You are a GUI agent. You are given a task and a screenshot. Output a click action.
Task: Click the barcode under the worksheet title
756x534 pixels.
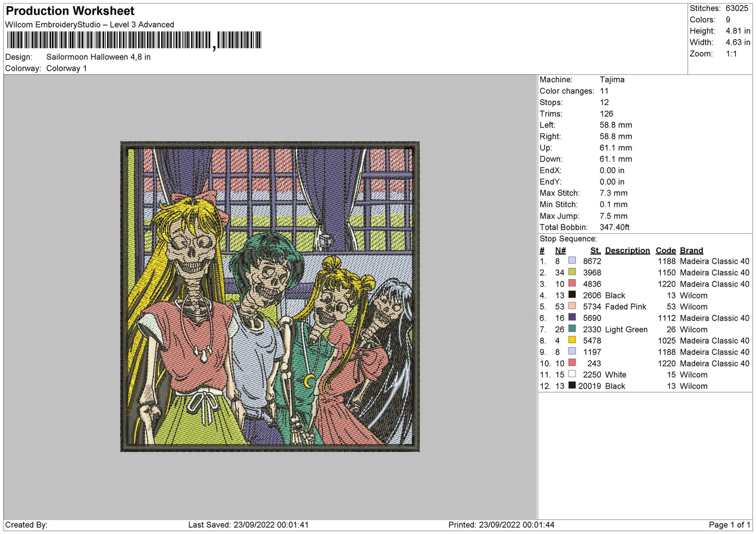[x=134, y=40]
